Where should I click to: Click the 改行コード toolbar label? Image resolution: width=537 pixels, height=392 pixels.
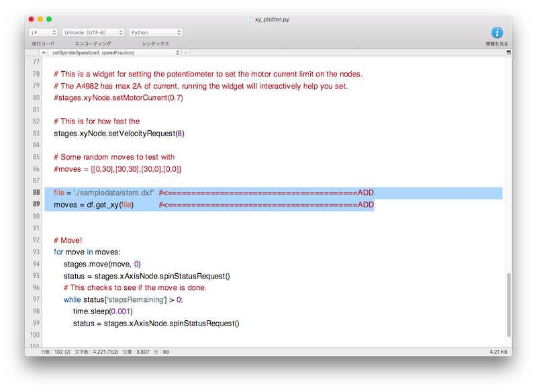[x=43, y=44]
